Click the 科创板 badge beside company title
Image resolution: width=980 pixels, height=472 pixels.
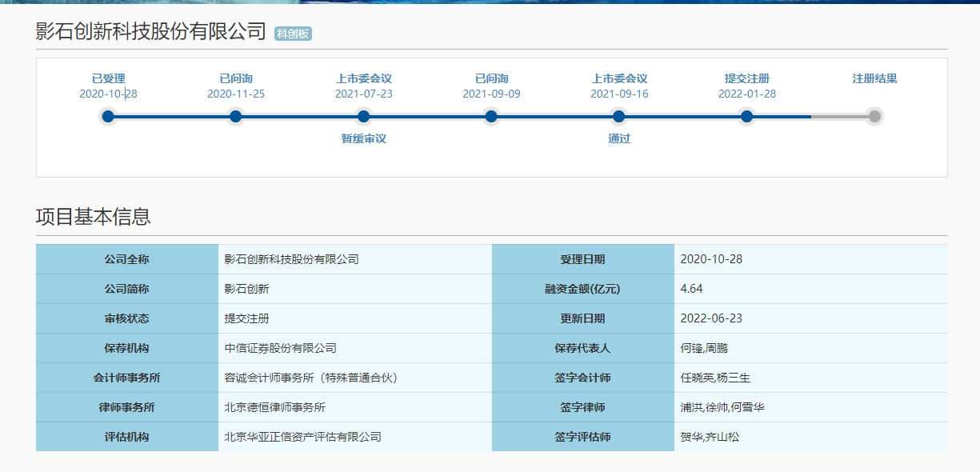293,34
